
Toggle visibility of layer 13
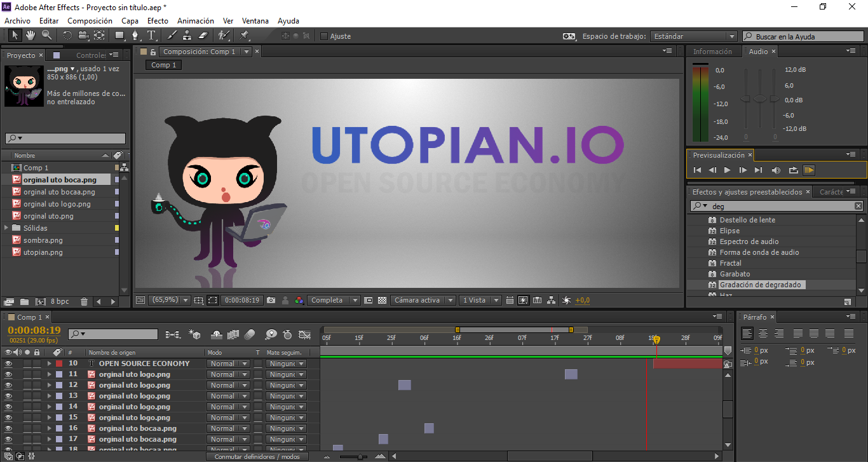point(8,396)
